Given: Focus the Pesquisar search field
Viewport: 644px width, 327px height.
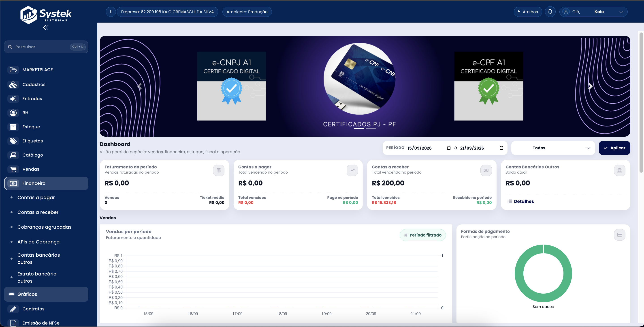Looking at the screenshot, I should coord(46,47).
